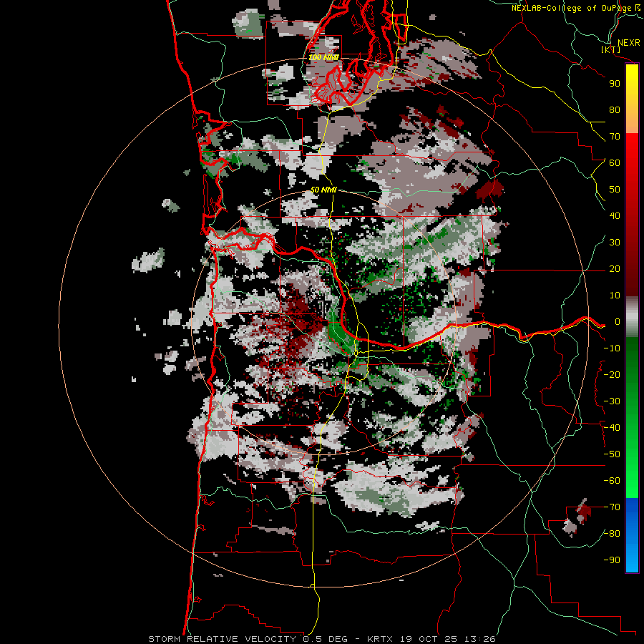Select the 50 NMI range ring label
Image resolution: width=644 pixels, height=644 pixels.
point(323,190)
